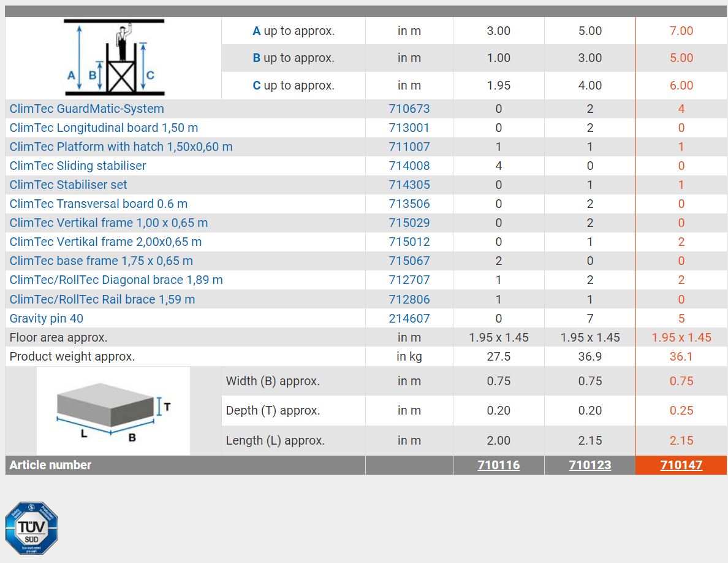728x563 pixels.
Task: Click the scaffold height diagram image
Action: (114, 58)
